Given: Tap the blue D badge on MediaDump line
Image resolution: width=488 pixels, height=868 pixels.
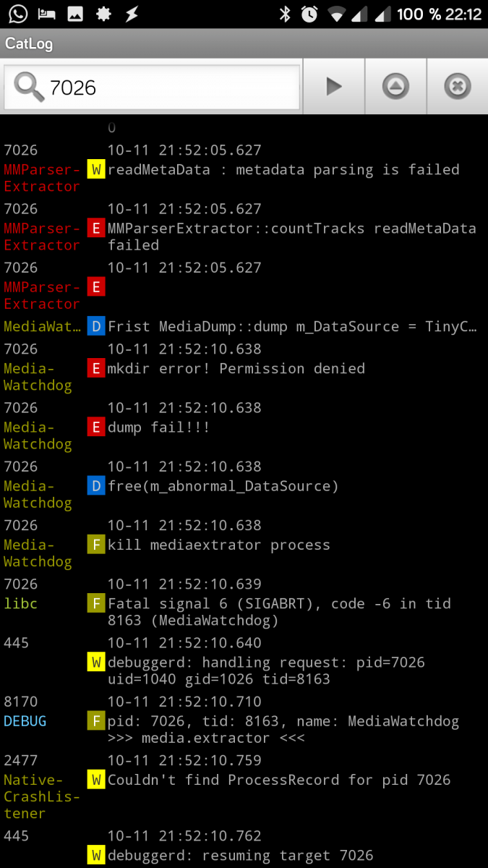Looking at the screenshot, I should 96,326.
